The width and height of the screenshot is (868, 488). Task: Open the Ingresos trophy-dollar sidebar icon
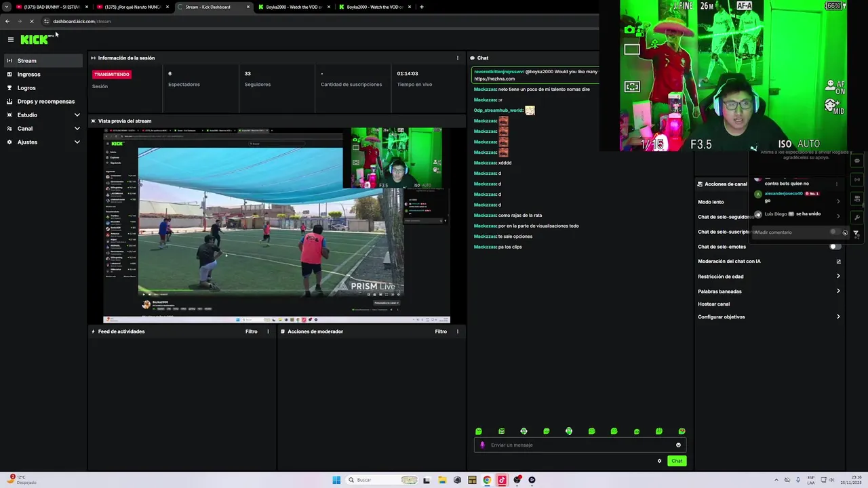click(9, 75)
